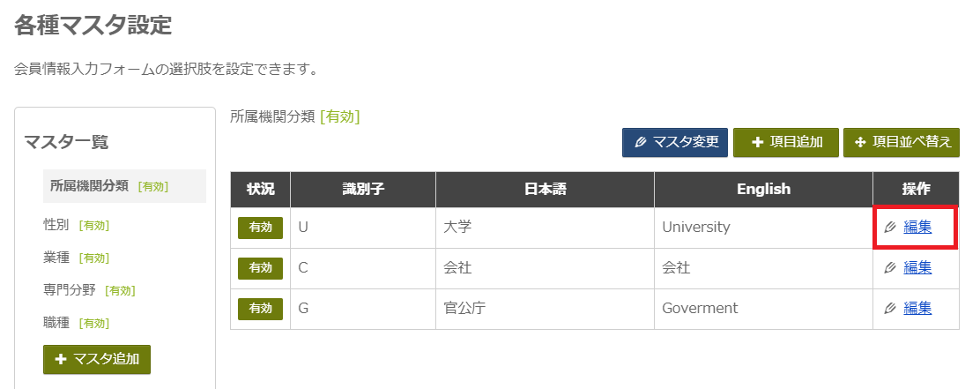
Task: Click the マスタ変更 button
Action: tap(675, 142)
